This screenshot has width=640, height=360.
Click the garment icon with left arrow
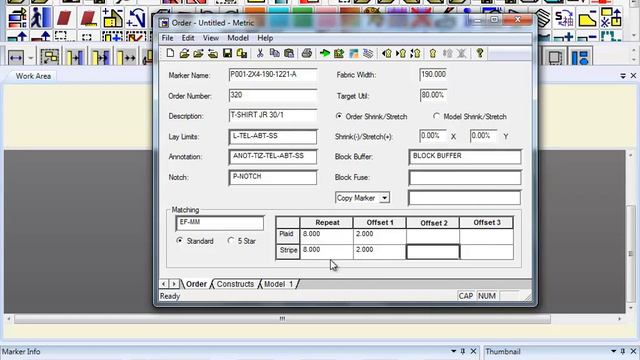click(387, 53)
